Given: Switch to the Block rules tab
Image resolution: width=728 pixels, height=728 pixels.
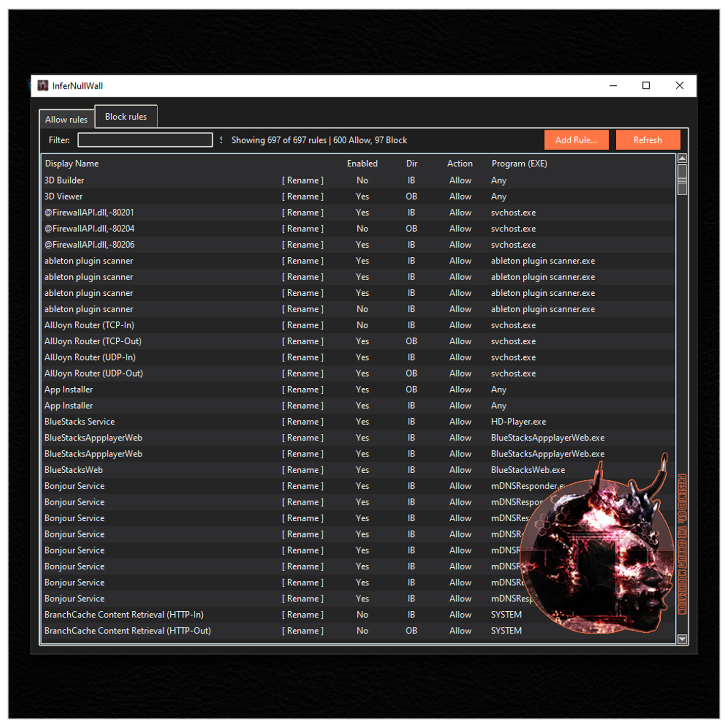Looking at the screenshot, I should pos(126,117).
